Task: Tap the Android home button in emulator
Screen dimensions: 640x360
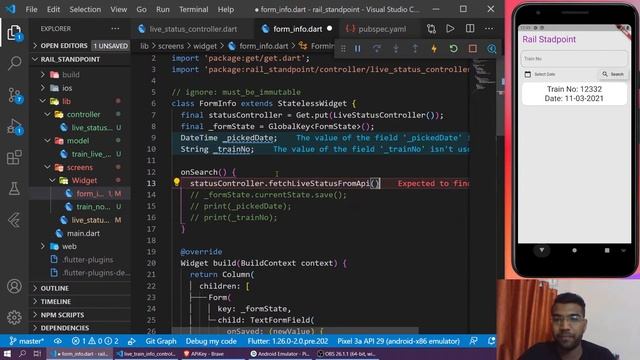Action: click(574, 250)
